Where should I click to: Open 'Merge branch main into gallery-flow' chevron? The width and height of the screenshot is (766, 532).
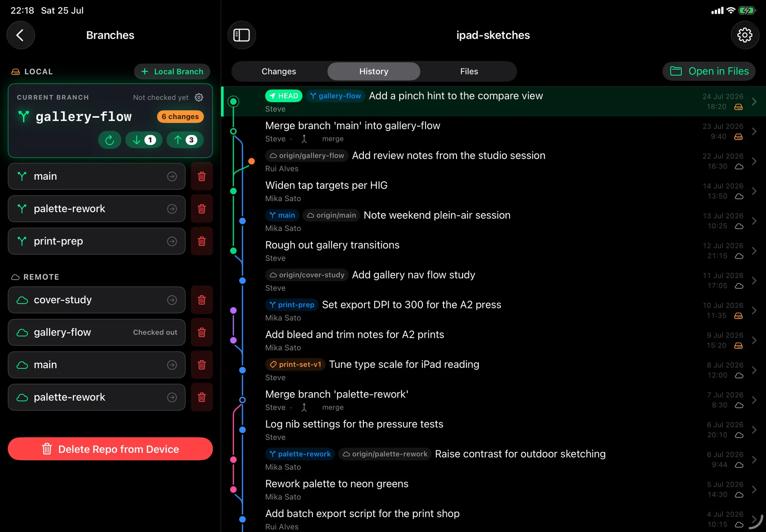[x=754, y=131]
